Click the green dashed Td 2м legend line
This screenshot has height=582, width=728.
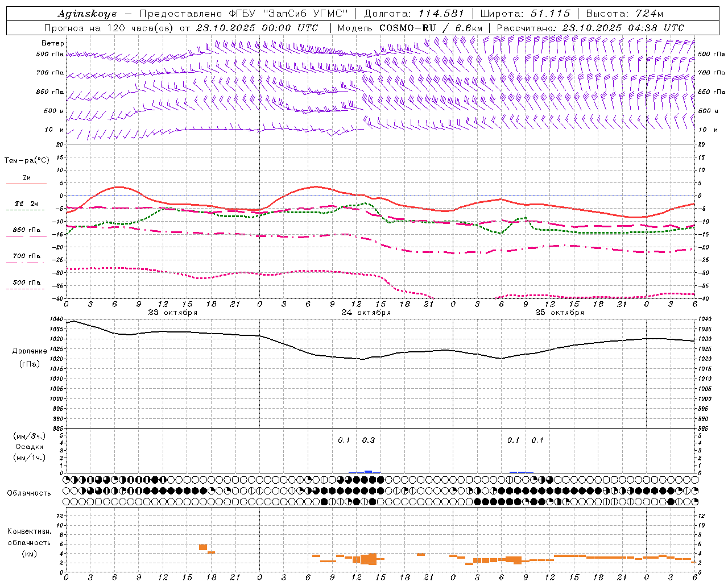[x=25, y=210]
